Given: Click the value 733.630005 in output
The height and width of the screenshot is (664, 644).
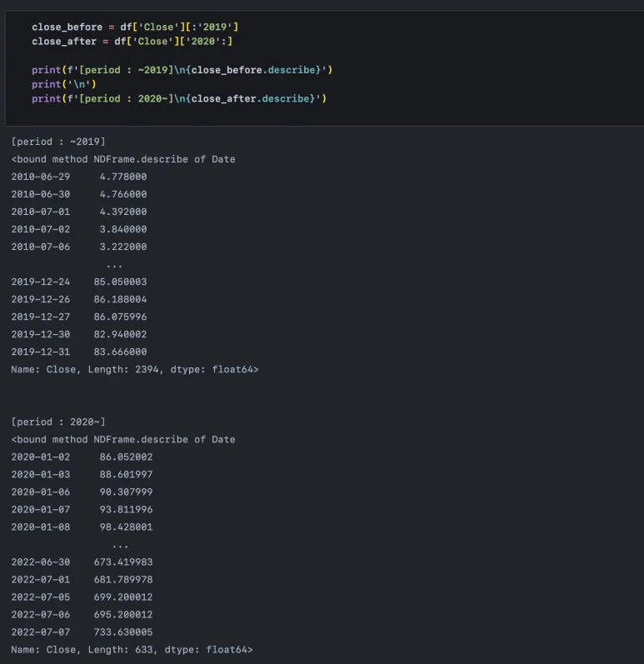Looking at the screenshot, I should point(123,632).
